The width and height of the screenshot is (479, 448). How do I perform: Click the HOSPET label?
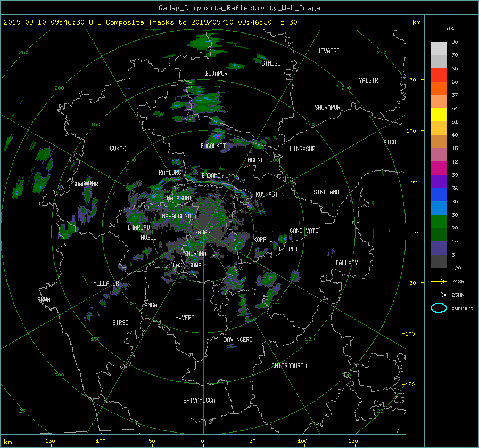(288, 249)
